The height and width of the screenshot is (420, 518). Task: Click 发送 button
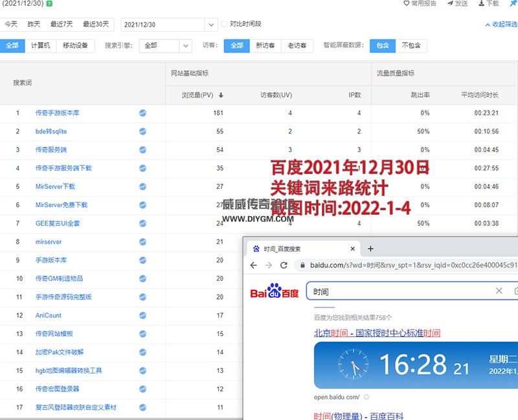[x=458, y=4]
